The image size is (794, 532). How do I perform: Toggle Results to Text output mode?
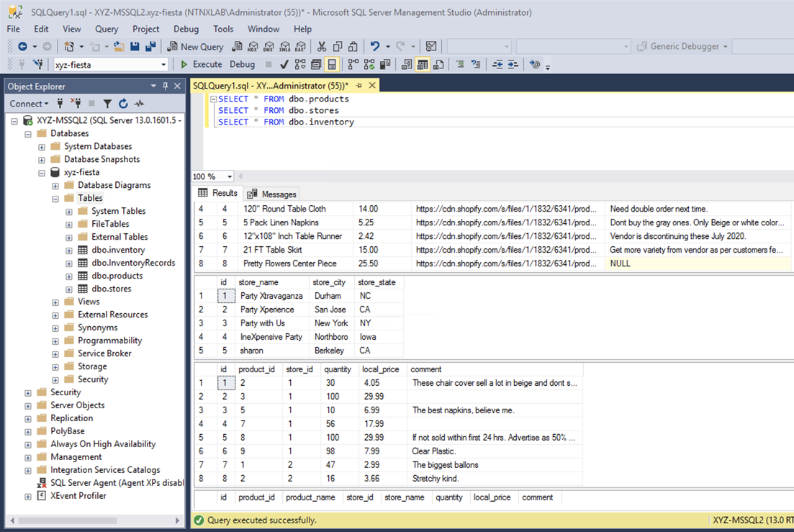click(407, 64)
